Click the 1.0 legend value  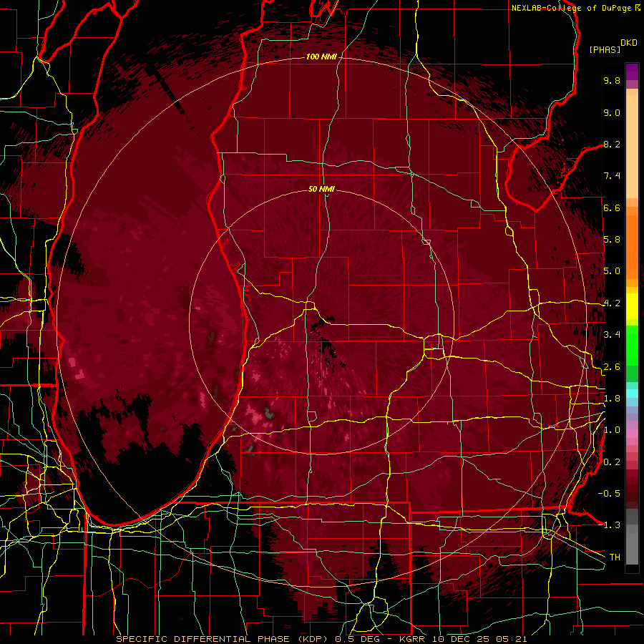[612, 431]
